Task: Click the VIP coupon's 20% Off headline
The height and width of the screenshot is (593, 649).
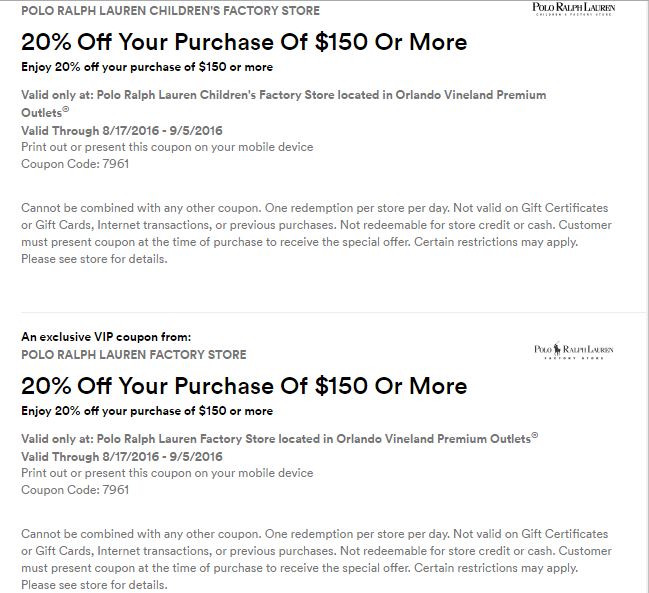Action: (244, 387)
